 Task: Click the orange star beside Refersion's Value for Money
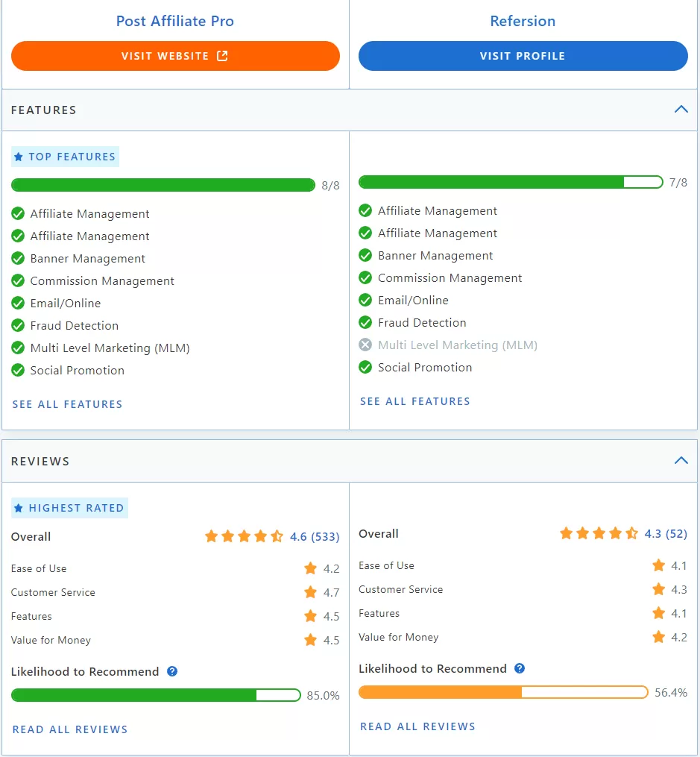point(658,637)
